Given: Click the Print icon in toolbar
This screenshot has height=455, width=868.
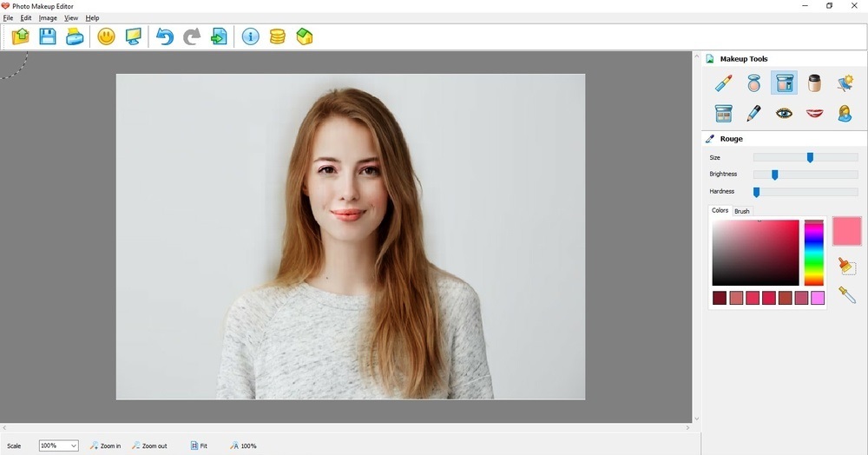Looking at the screenshot, I should pyautogui.click(x=75, y=36).
